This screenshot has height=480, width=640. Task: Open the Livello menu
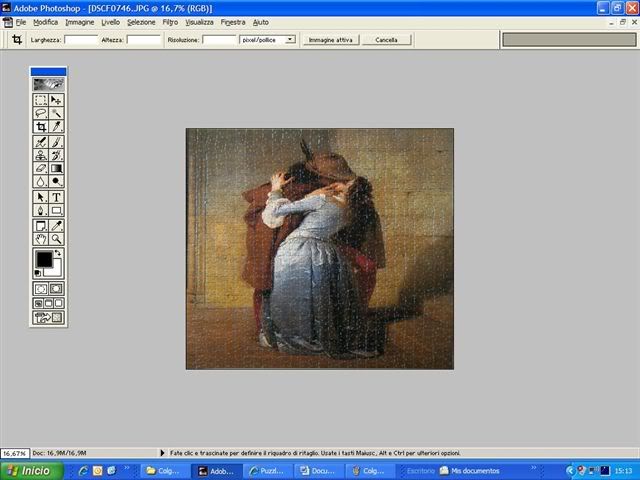click(x=111, y=22)
